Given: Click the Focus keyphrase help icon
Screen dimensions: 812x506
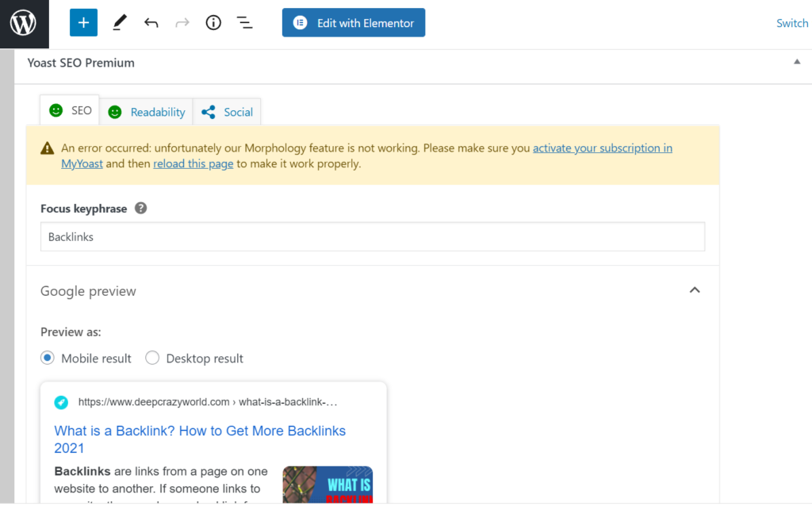Looking at the screenshot, I should tap(141, 209).
